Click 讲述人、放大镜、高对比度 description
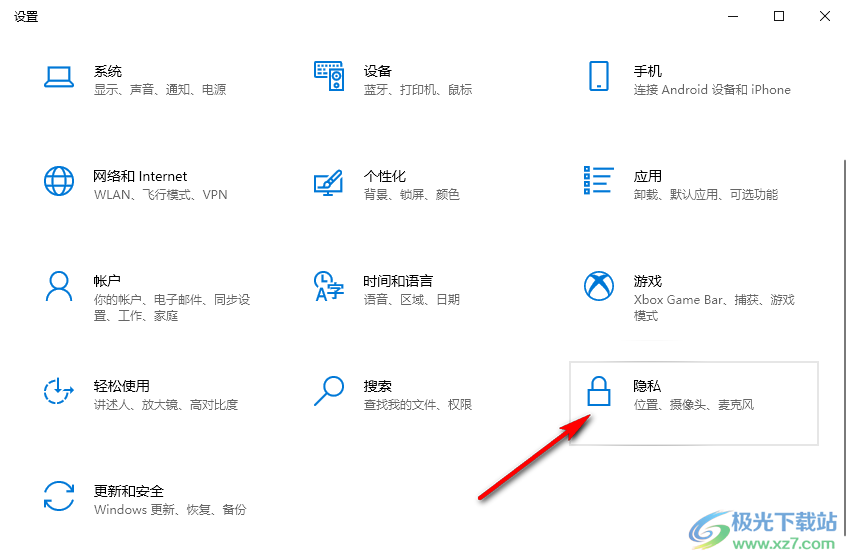This screenshot has width=848, height=560. point(165,404)
